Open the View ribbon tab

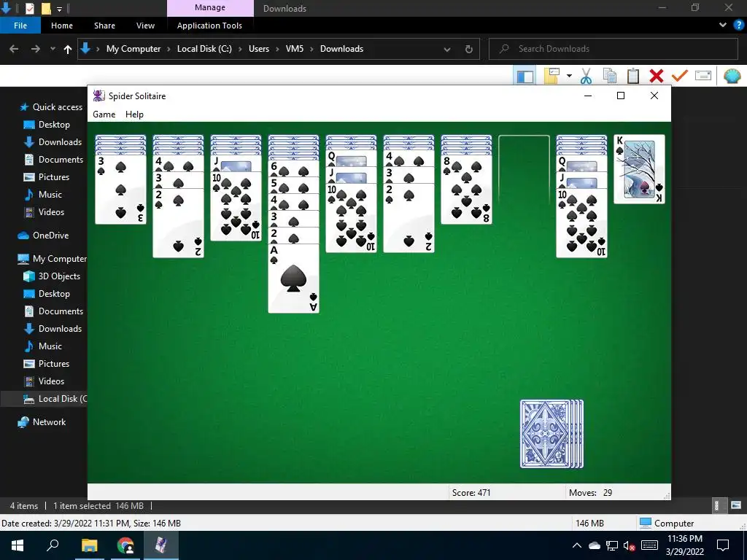[x=145, y=26]
